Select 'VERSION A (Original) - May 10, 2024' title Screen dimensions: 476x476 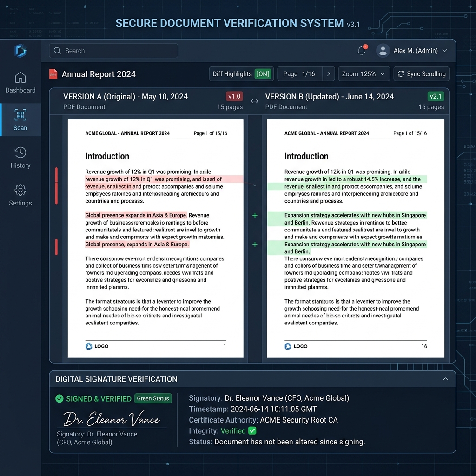pyautogui.click(x=126, y=97)
